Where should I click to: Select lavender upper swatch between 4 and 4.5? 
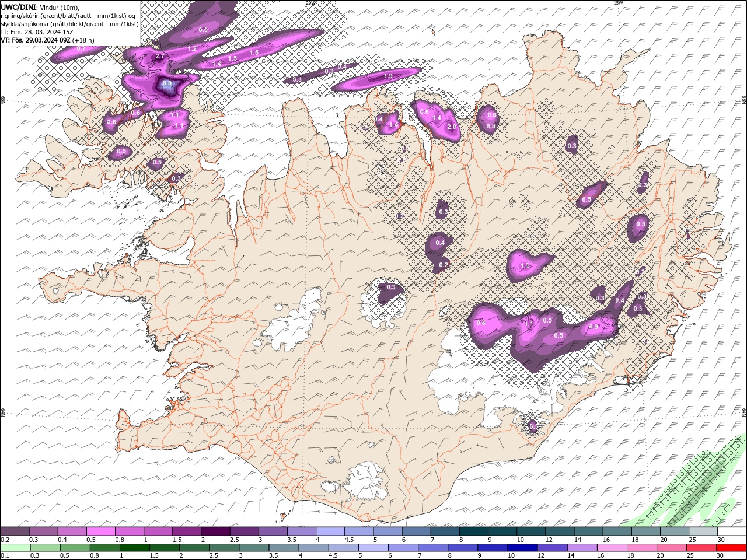(330, 531)
